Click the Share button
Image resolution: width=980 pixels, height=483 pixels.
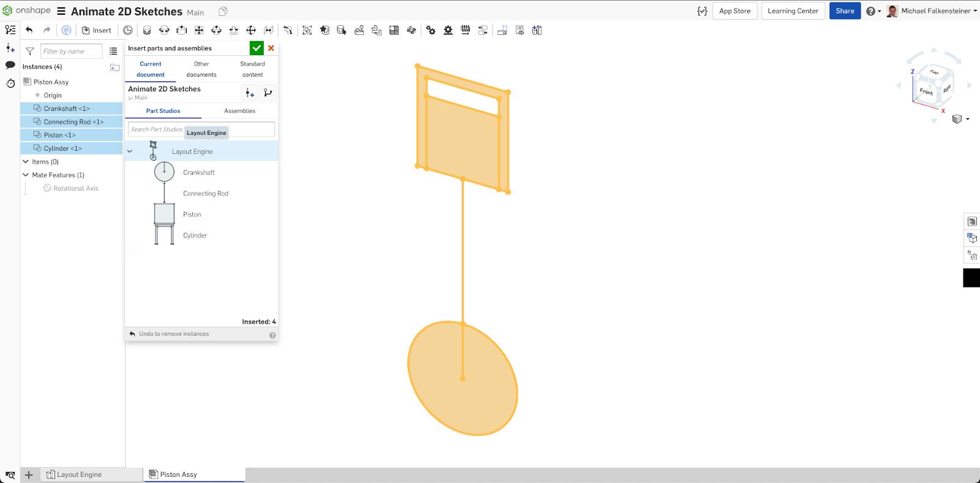pyautogui.click(x=845, y=11)
